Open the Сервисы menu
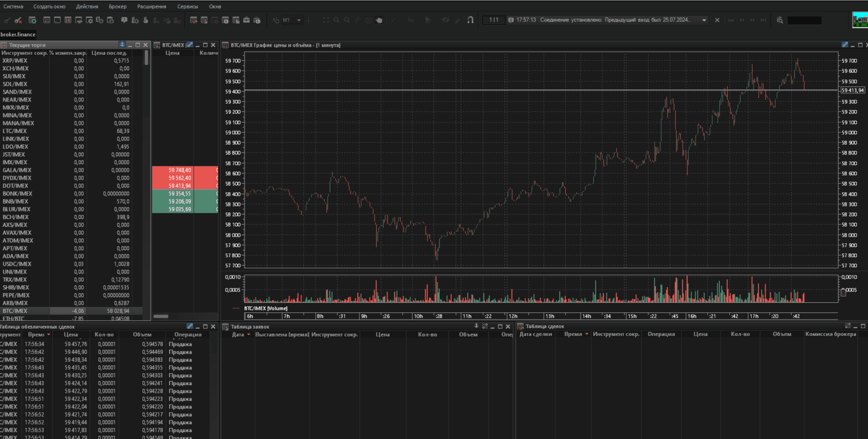 (187, 6)
